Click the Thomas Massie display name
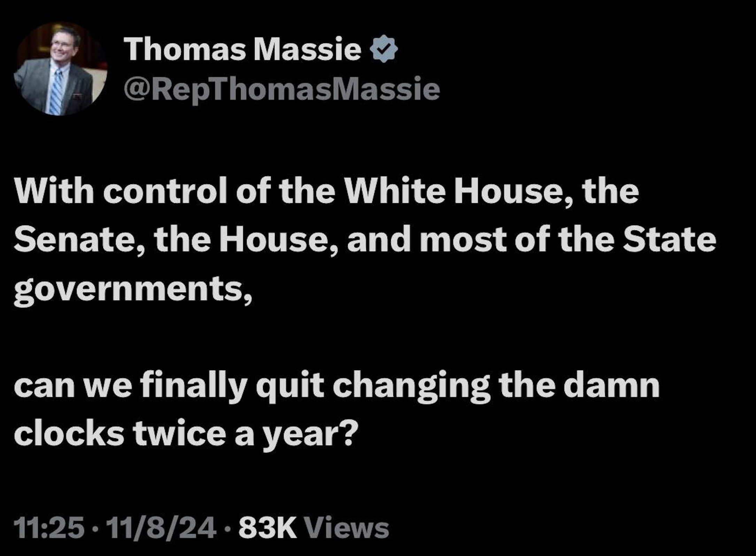The height and width of the screenshot is (556, 756). pyautogui.click(x=242, y=49)
